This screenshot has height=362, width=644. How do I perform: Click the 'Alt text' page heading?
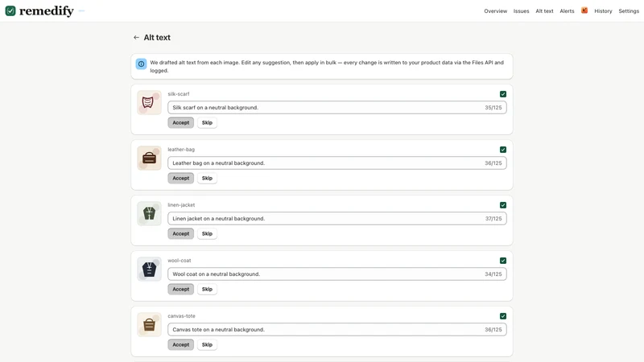pos(157,37)
